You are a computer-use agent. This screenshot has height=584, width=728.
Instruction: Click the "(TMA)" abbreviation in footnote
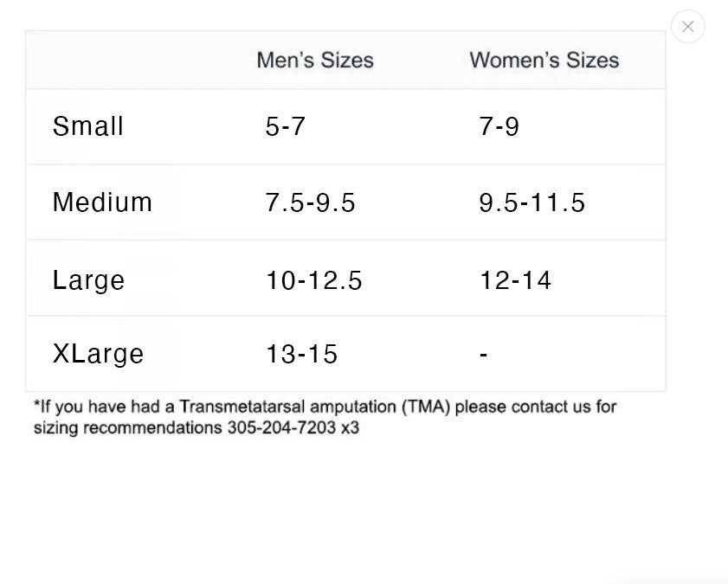coord(426,407)
